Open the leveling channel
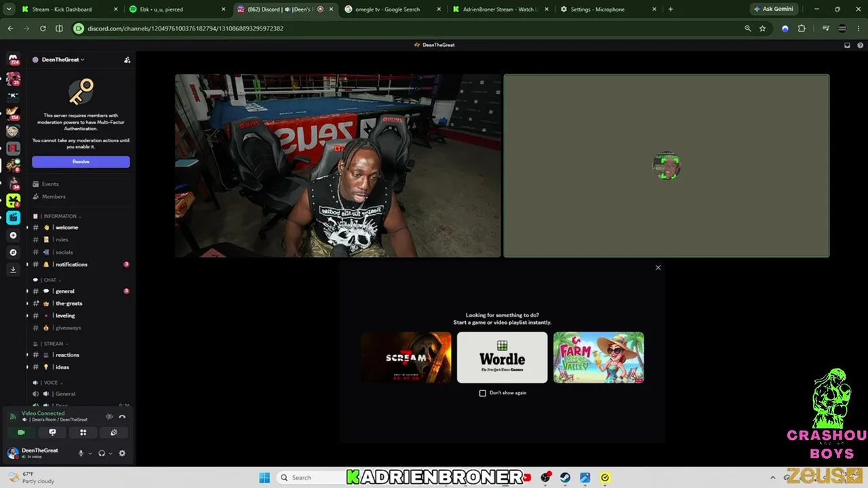Viewport: 868px width, 488px height. pos(65,316)
